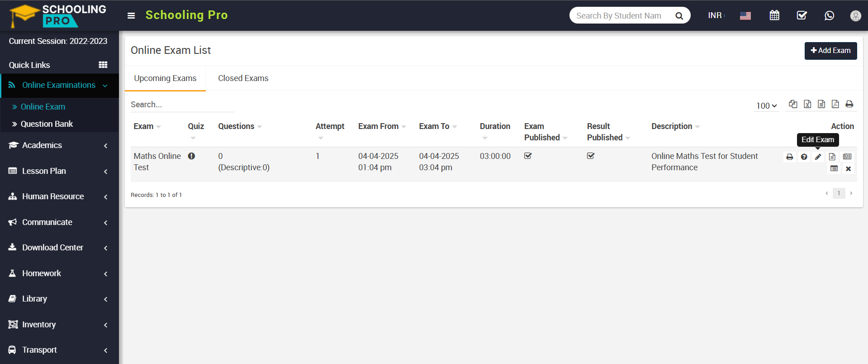Image resolution: width=868 pixels, height=364 pixels.
Task: Toggle Exam Published checkbox for Maths Online Test
Action: (528, 156)
